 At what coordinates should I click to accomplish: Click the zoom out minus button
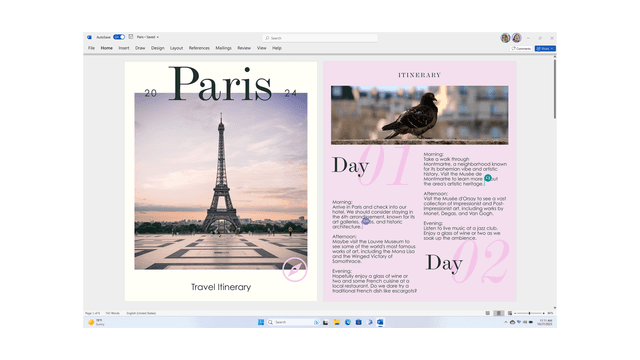click(x=515, y=313)
